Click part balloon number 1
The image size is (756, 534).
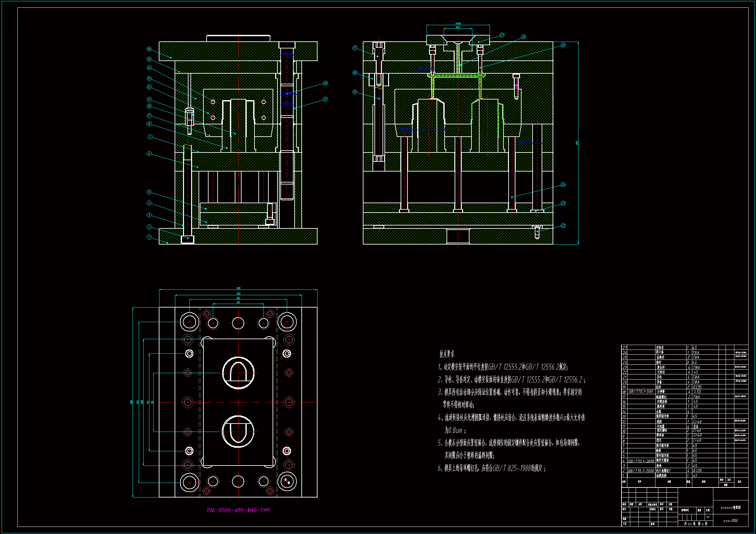pyautogui.click(x=149, y=237)
